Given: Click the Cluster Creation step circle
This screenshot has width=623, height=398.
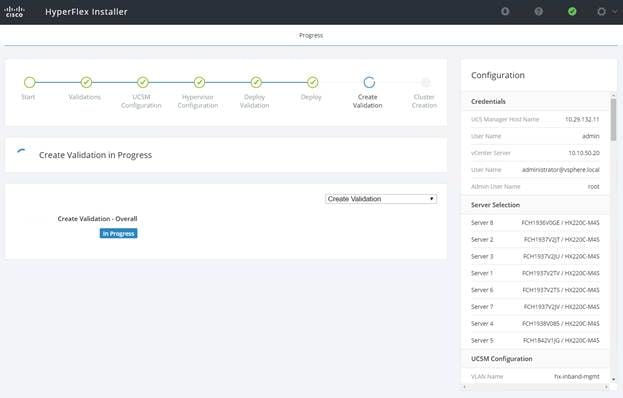Looking at the screenshot, I should pos(426,82).
